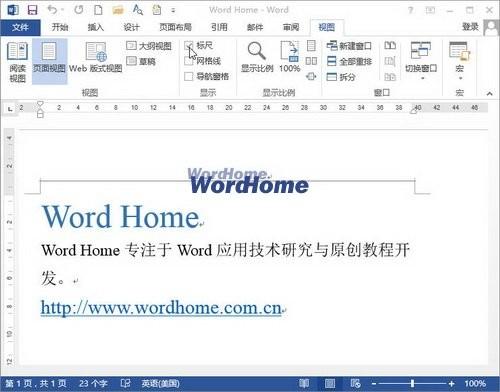Click the reset window position icon
Viewport: 500px width, 392px height.
[x=390, y=77]
